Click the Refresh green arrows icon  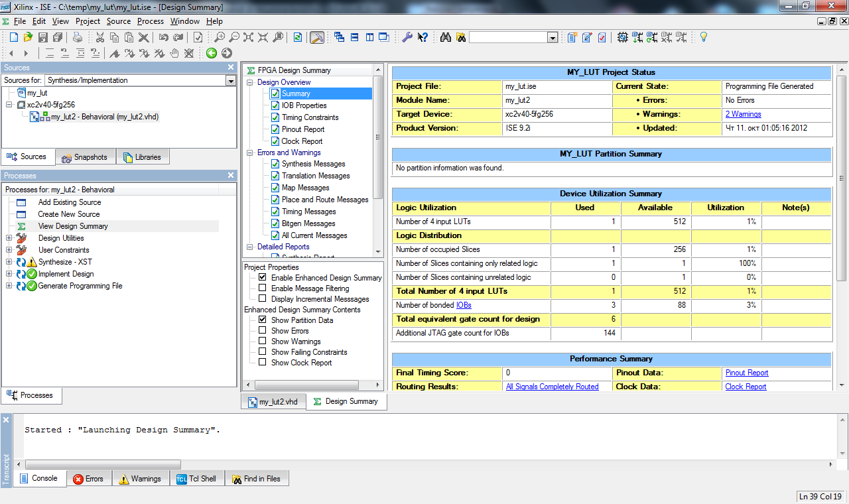pyautogui.click(x=298, y=37)
